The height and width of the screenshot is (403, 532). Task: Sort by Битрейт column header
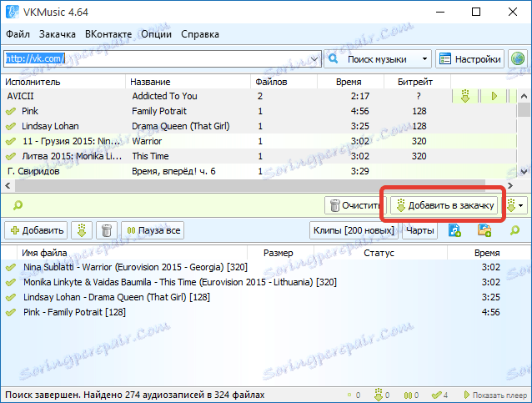417,82
